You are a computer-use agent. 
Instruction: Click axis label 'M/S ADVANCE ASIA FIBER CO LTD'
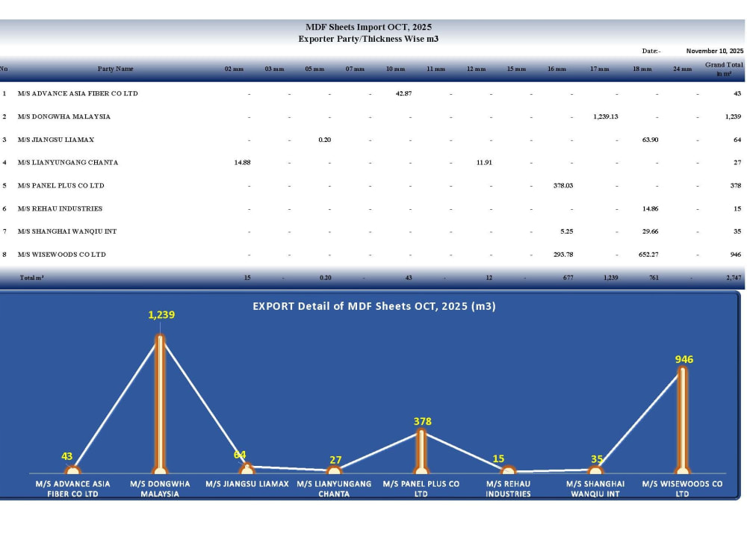[72, 489]
